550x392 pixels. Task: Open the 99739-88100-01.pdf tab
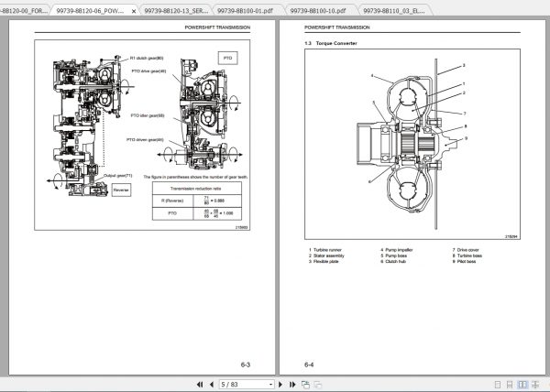tap(245, 11)
